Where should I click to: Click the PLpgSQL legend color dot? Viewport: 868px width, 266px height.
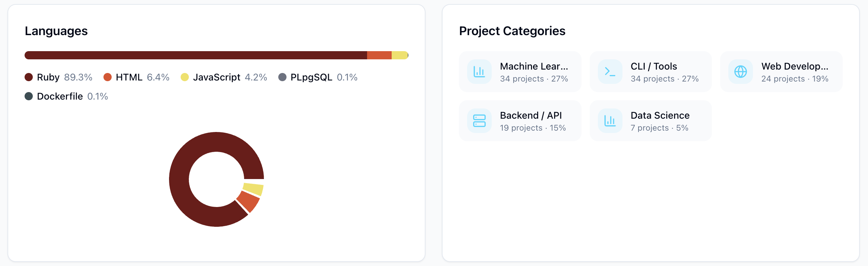click(282, 77)
